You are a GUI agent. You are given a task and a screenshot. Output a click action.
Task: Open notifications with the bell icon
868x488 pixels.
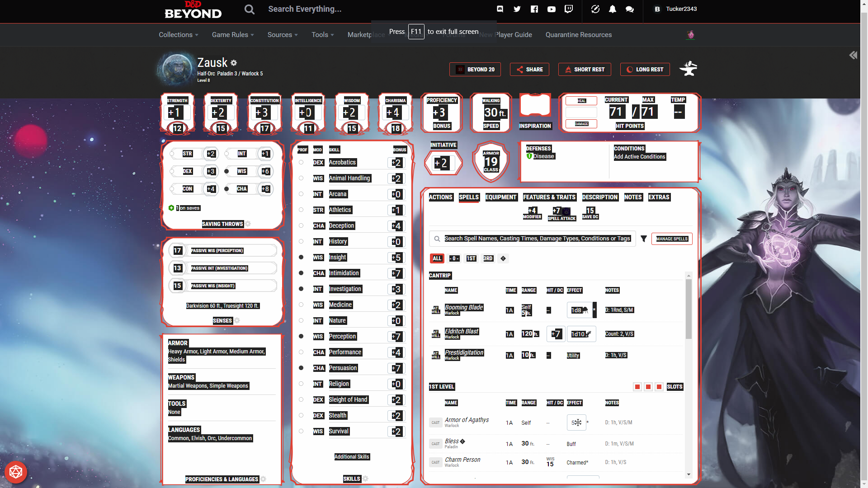612,9
